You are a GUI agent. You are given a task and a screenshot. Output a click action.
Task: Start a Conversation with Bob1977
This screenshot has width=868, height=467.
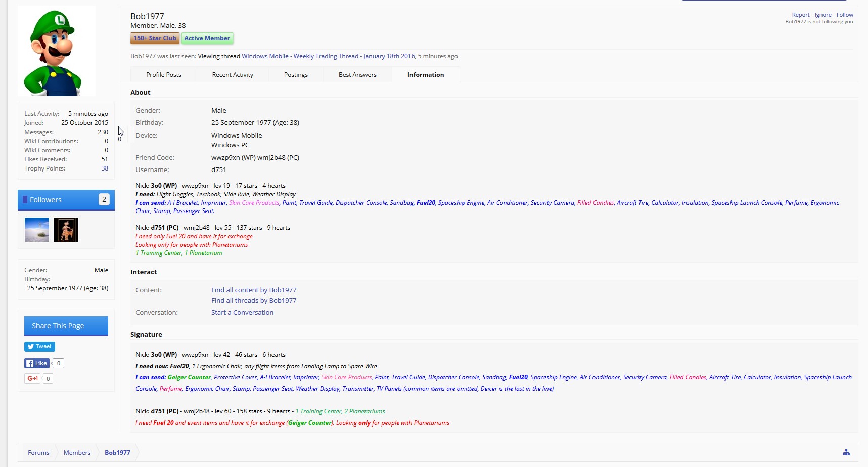(242, 312)
